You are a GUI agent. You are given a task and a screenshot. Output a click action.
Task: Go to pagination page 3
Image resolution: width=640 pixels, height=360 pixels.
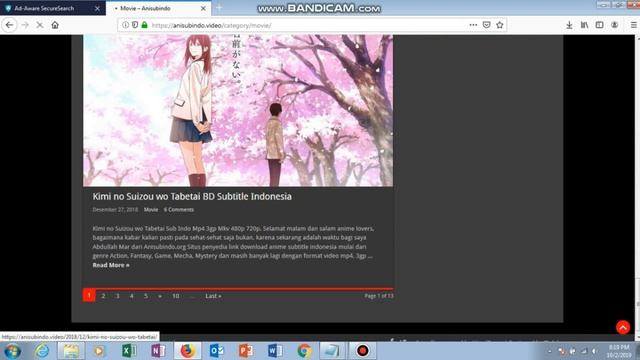click(118, 296)
